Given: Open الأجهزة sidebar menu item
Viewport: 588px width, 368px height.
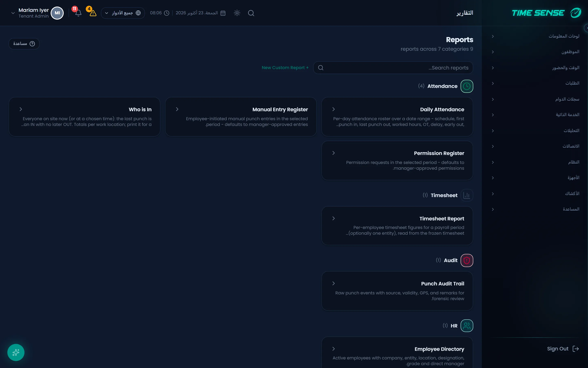Looking at the screenshot, I should coord(536,178).
